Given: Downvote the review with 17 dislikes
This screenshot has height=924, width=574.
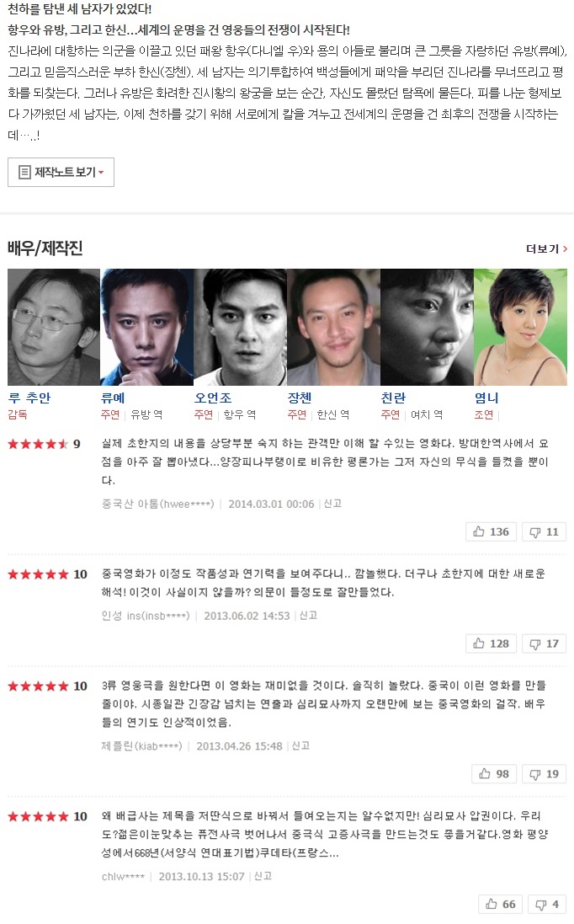Looking at the screenshot, I should 544,644.
